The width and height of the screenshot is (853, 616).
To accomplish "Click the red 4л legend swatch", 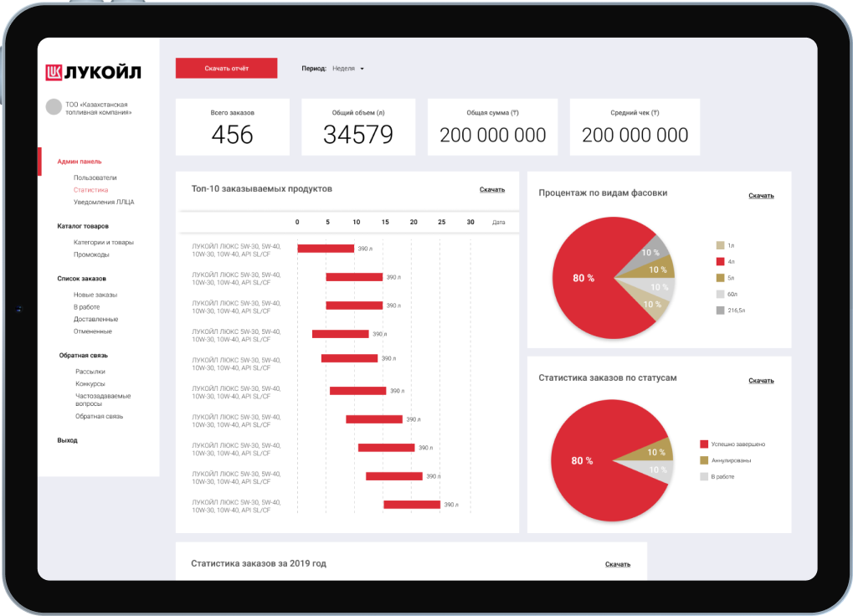I will tap(720, 261).
